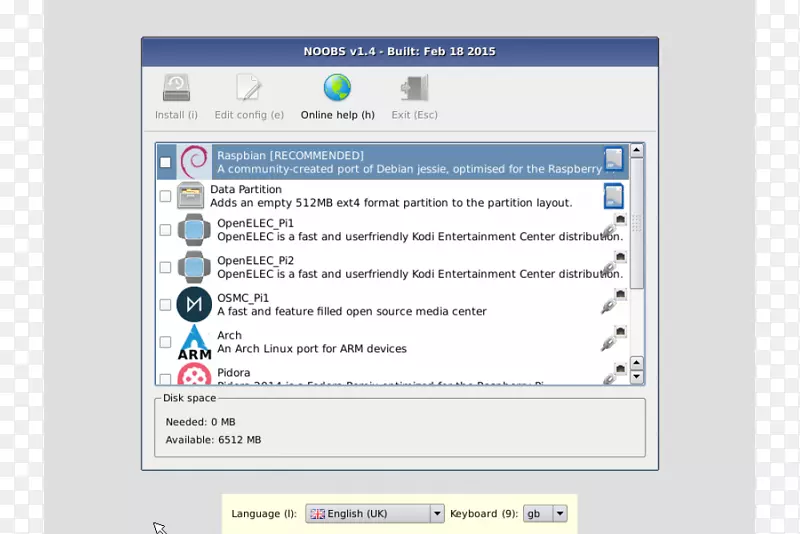Click network icon on OpenELEC_Pi1 row
This screenshot has width=800, height=534.
[614, 227]
